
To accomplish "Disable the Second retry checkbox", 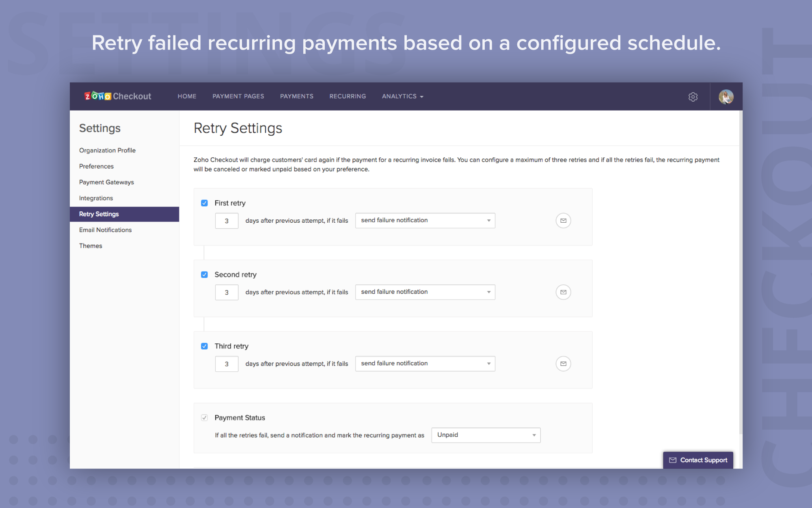I will pos(204,275).
